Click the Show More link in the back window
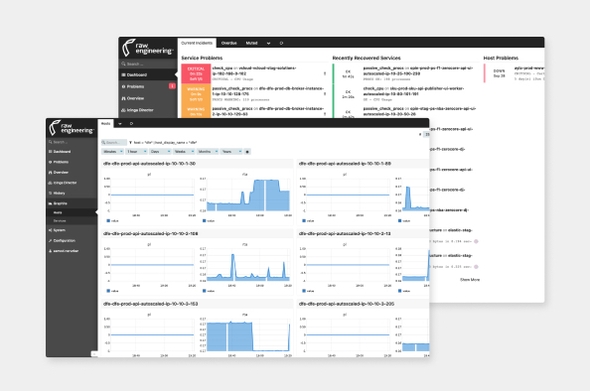The image size is (590, 392). tap(470, 280)
